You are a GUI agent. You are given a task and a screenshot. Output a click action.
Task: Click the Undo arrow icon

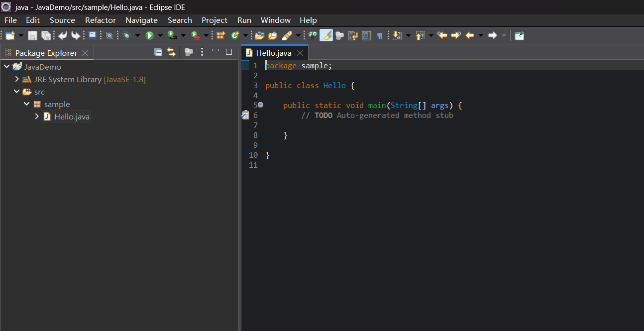pyautogui.click(x=62, y=35)
